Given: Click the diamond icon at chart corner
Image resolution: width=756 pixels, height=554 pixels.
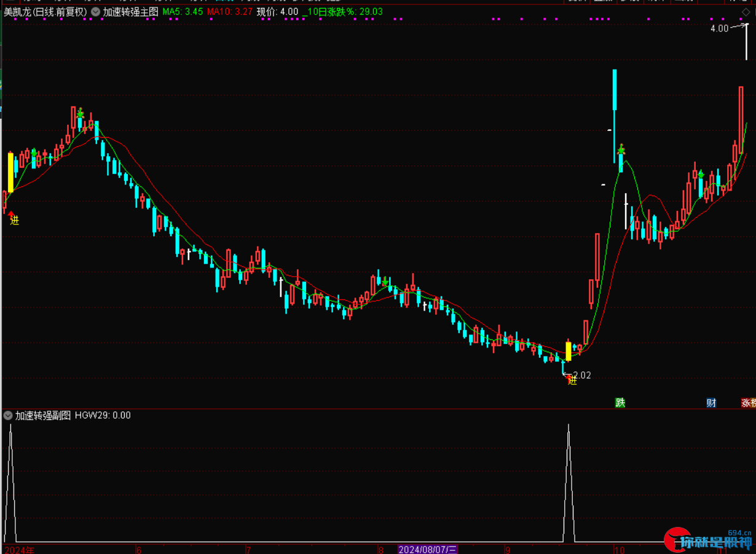Looking at the screenshot, I should click(x=746, y=12).
